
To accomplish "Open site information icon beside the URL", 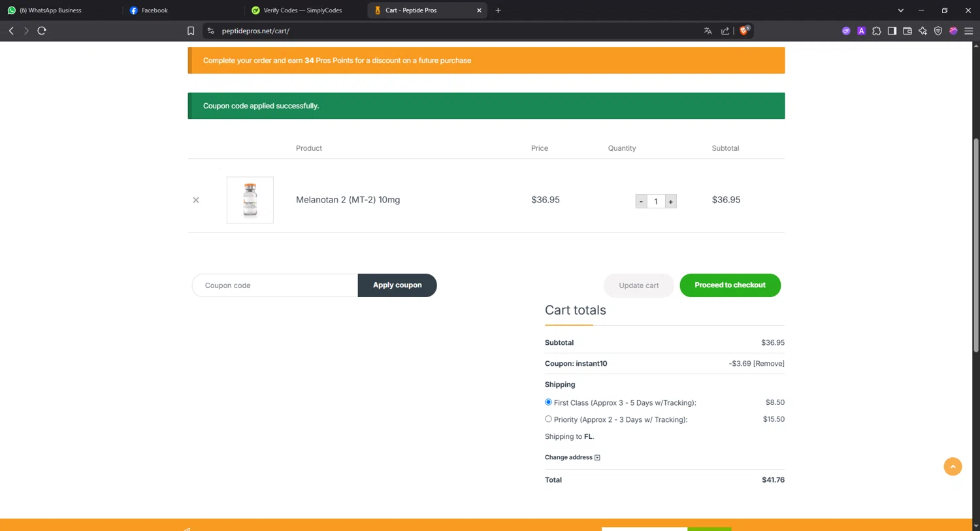I will click(x=210, y=31).
